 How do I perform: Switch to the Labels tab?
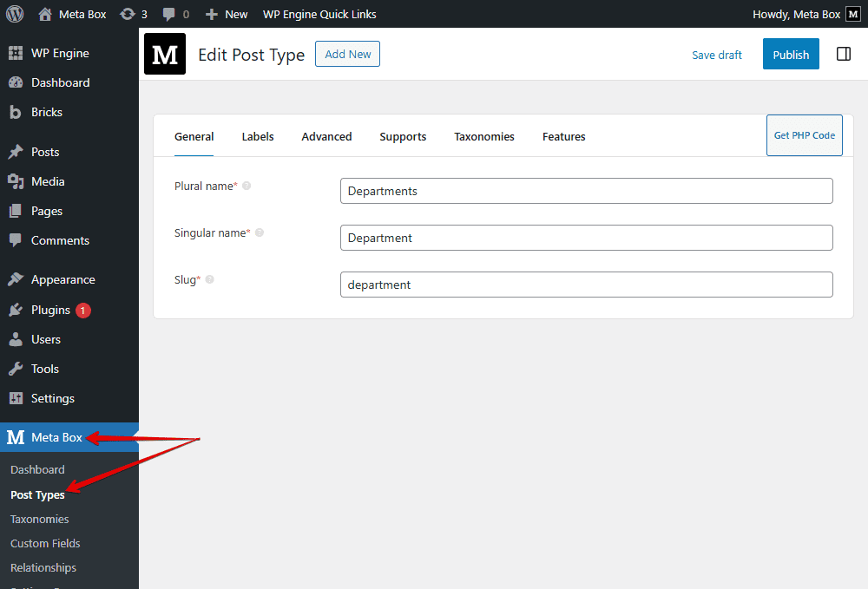pyautogui.click(x=258, y=136)
